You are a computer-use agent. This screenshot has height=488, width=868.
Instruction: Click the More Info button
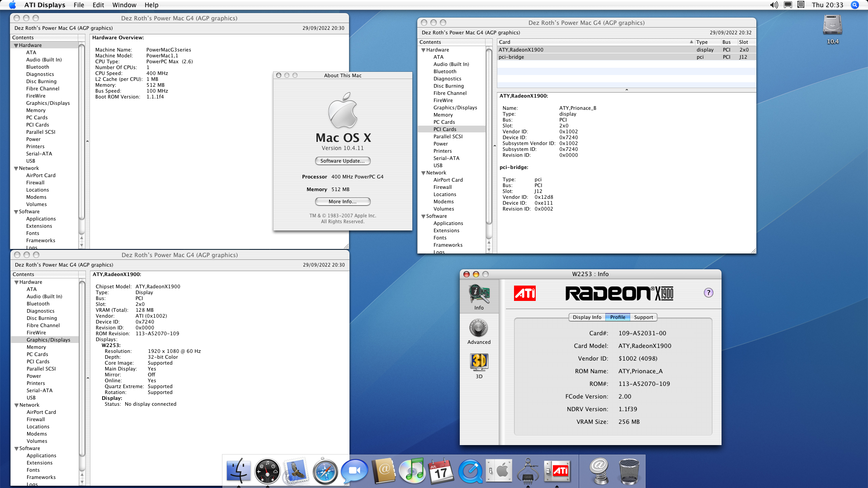pos(343,202)
